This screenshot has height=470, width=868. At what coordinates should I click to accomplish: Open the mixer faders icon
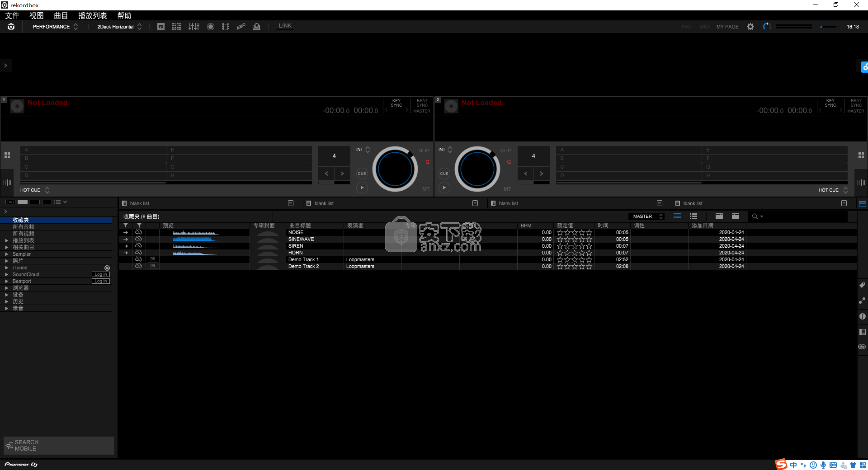point(194,27)
